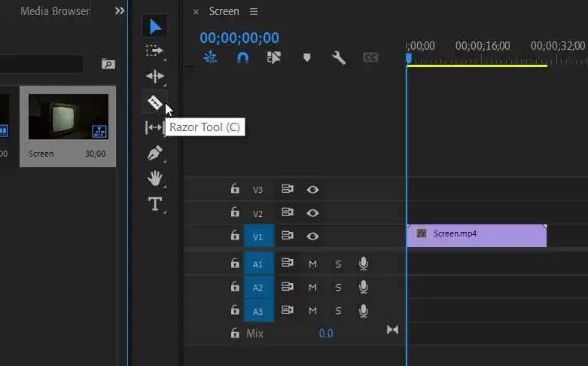Hide track V1 with eye icon
The height and width of the screenshot is (366, 588).
coord(312,236)
